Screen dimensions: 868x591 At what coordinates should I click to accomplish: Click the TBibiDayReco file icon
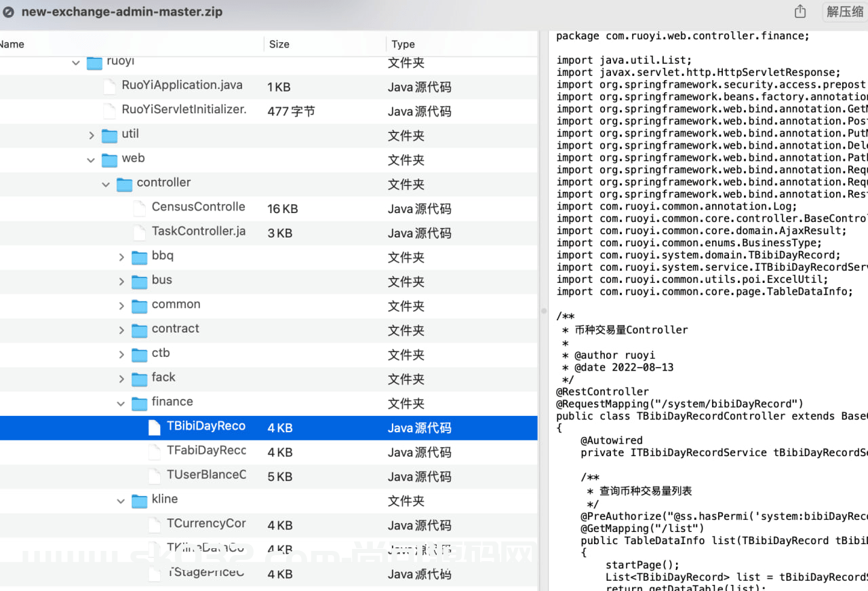(154, 427)
